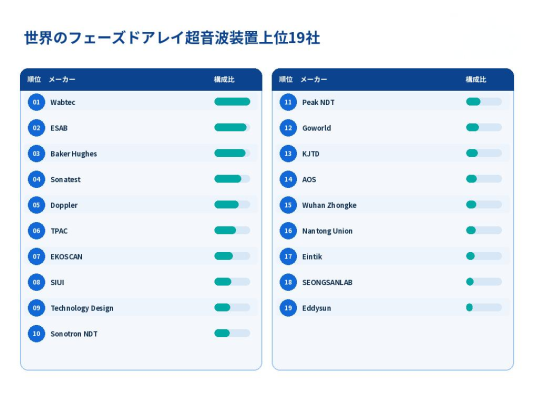
Task: Click the right table's 構成比 column header
Action: [x=476, y=80]
